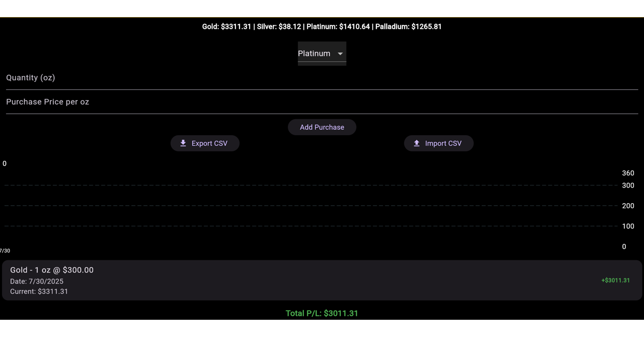Click the Total P/L: $3011.31 text
644x362 pixels.
click(322, 313)
